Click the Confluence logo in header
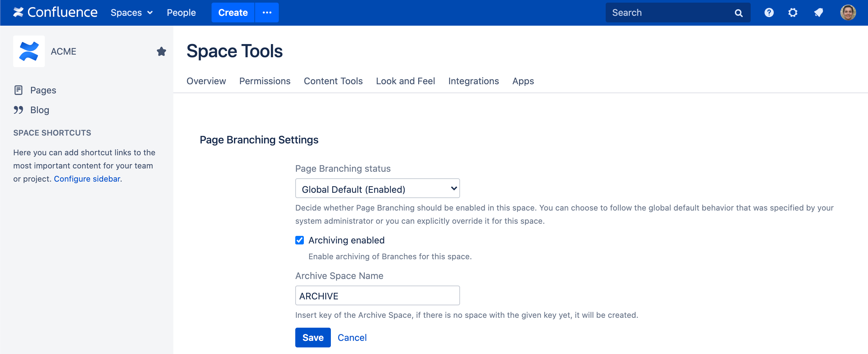Screen dimensions: 868x354 (55, 13)
